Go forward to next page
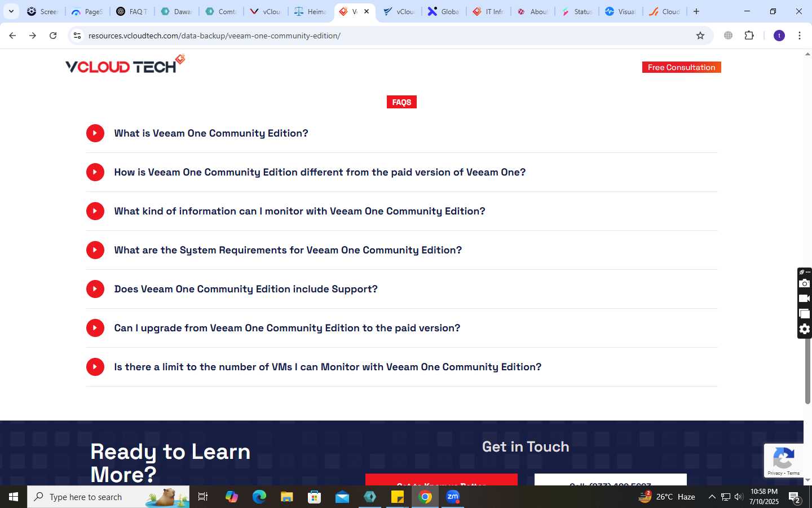Viewport: 812px width, 508px height. (x=33, y=36)
